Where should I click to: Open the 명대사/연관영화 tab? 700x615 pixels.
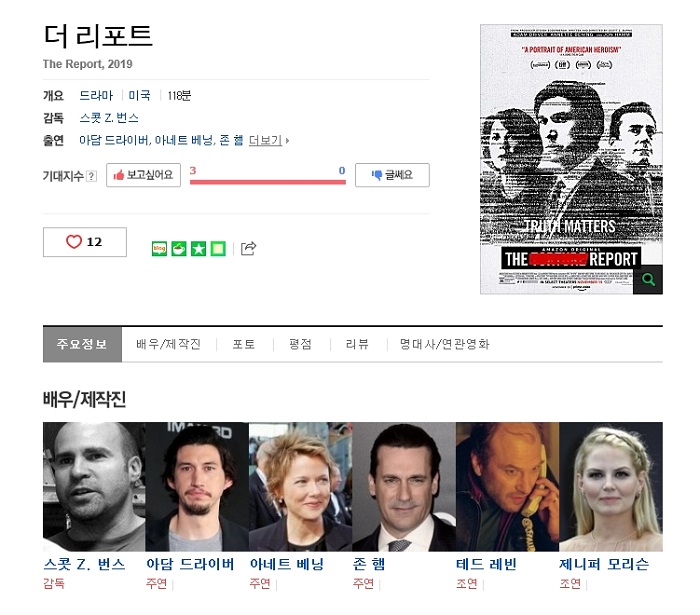[445, 344]
